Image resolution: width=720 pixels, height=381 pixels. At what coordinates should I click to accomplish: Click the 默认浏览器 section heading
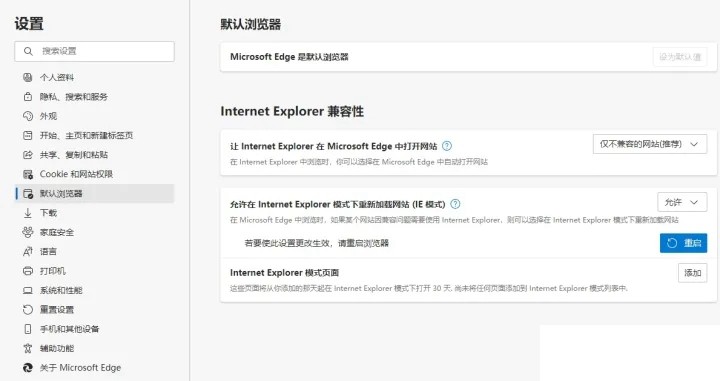point(251,24)
